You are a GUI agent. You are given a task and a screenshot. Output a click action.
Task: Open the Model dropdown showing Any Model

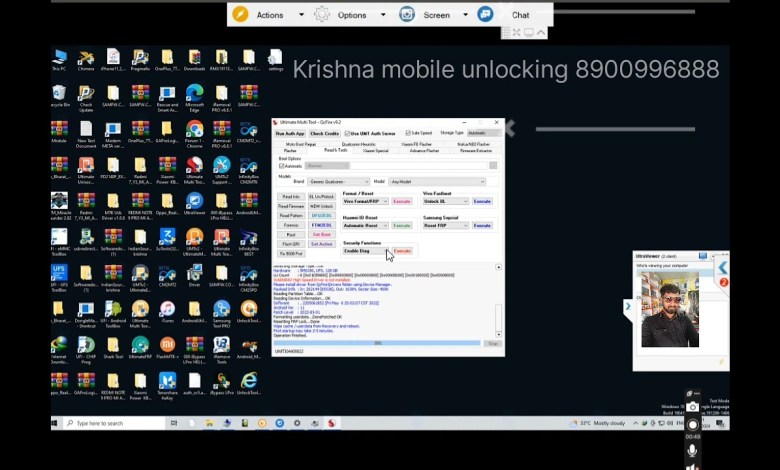coord(437,182)
